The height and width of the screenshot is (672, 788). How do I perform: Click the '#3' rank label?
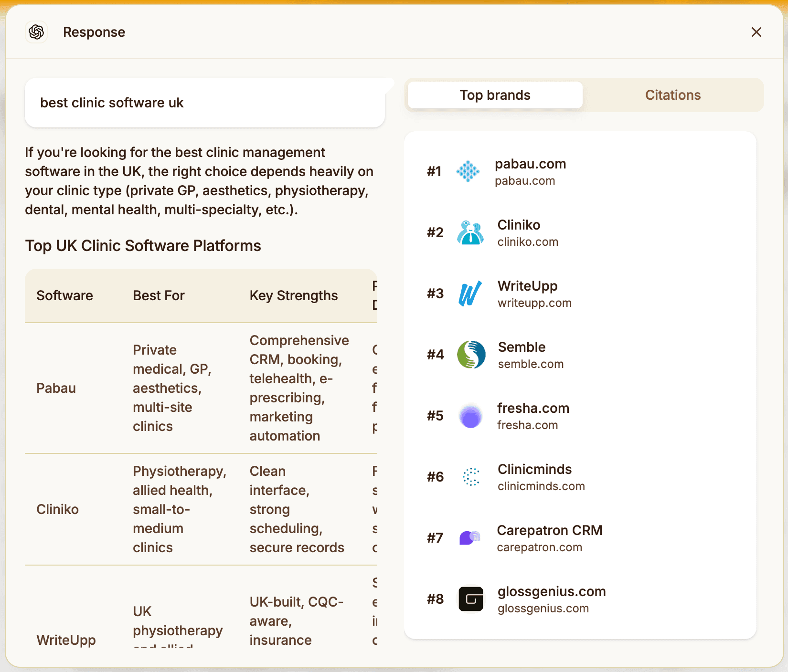tap(435, 294)
